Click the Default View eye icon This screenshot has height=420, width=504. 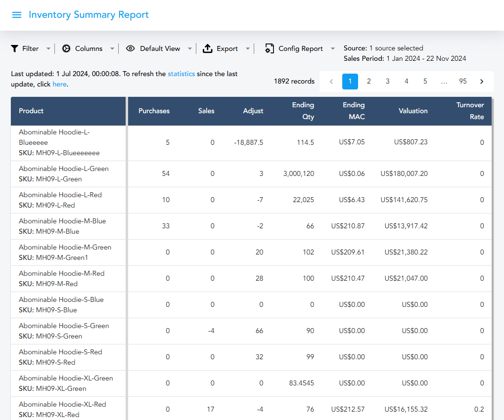[131, 48]
